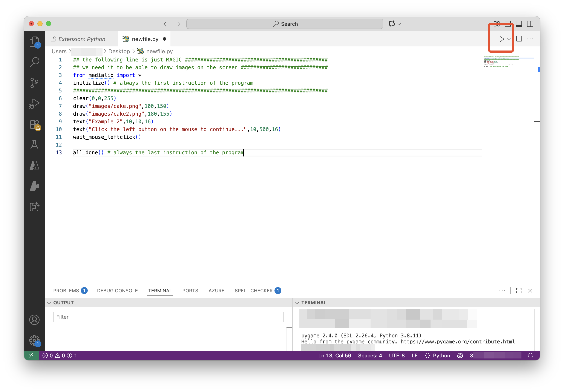Collapse the OUTPUT section
The image size is (564, 392).
49,303
